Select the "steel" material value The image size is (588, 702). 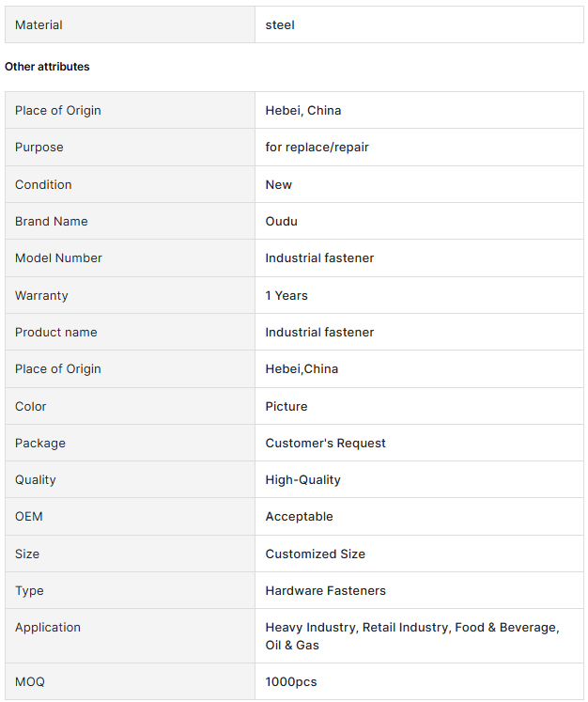pyautogui.click(x=280, y=24)
